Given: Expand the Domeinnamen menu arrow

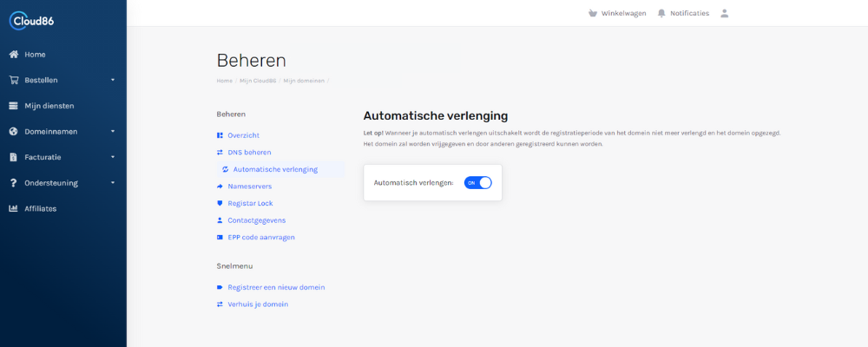Looking at the screenshot, I should tap(113, 132).
